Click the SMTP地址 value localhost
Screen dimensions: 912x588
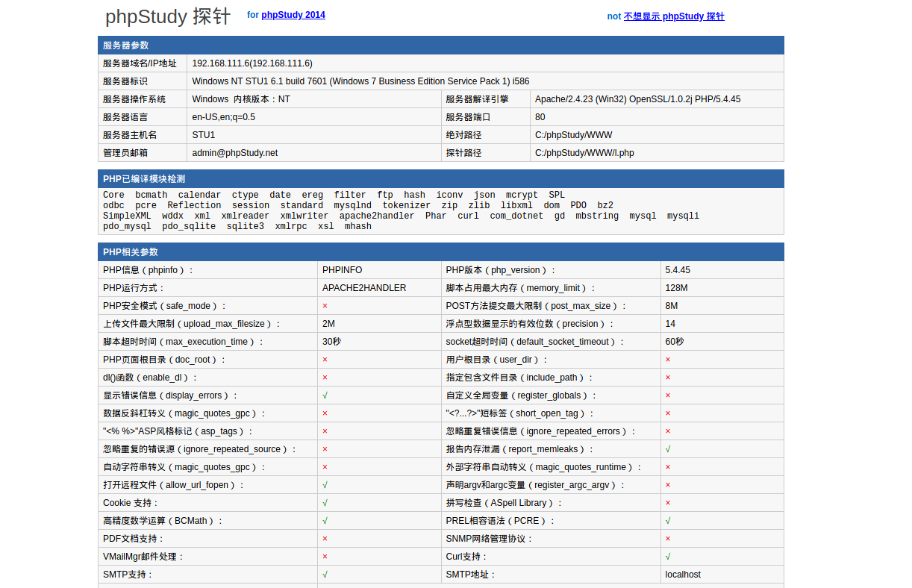tap(683, 575)
